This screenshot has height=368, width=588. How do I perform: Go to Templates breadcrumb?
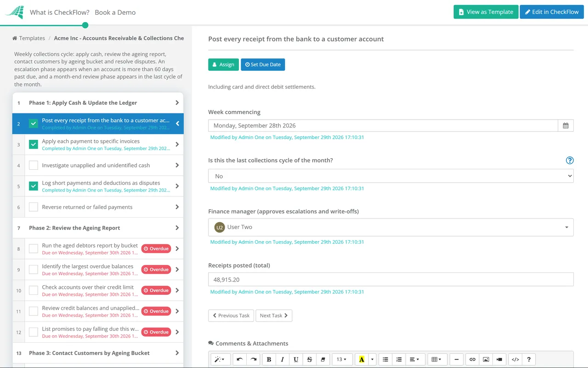28,38
